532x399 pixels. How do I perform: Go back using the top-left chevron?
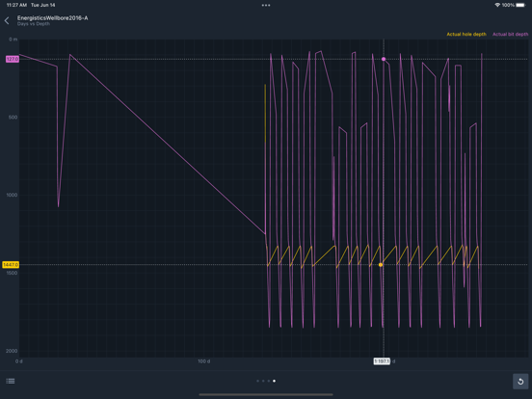tap(7, 20)
